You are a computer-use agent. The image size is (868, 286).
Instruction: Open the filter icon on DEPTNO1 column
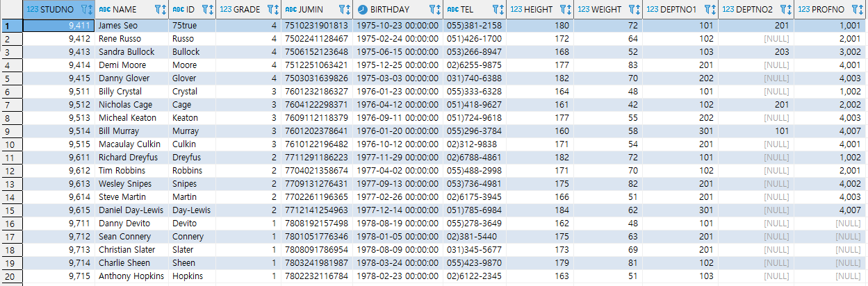click(x=707, y=10)
